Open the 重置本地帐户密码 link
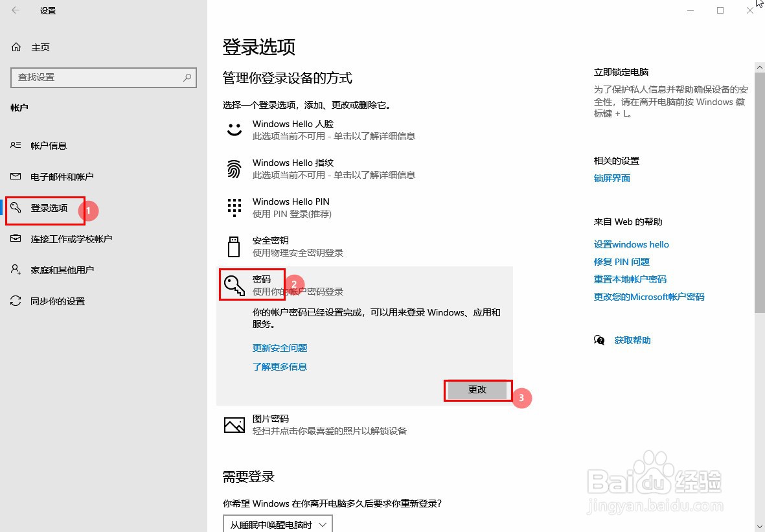Image resolution: width=765 pixels, height=532 pixels. tap(630, 279)
